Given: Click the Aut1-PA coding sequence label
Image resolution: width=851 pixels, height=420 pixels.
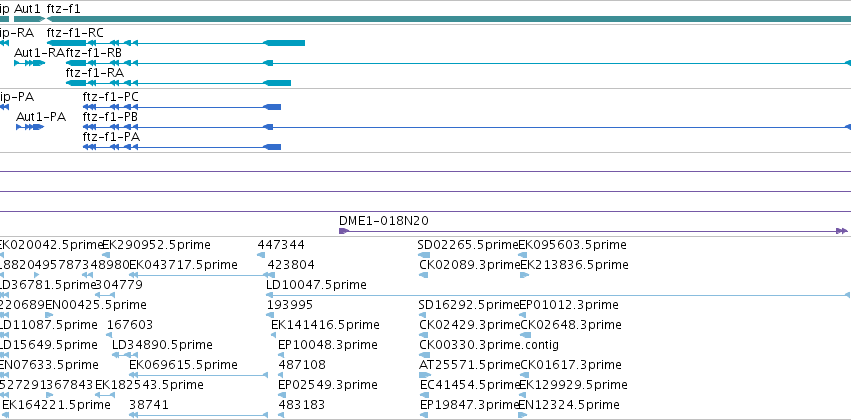Looking at the screenshot, I should pyautogui.click(x=41, y=117).
